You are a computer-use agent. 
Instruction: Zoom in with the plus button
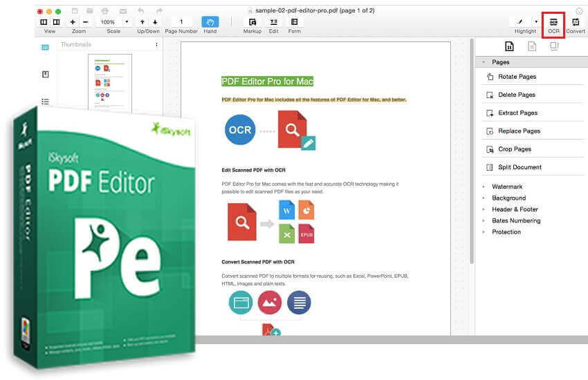73,22
